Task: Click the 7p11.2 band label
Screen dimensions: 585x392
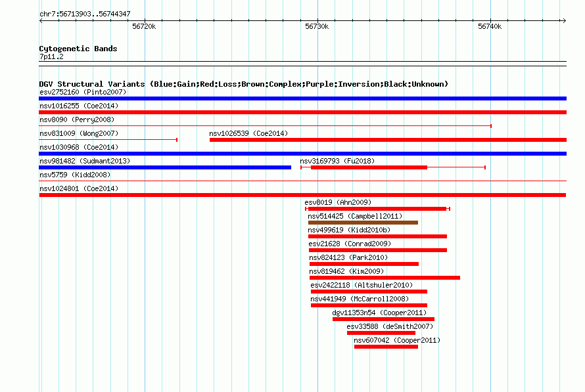Action: [x=51, y=56]
